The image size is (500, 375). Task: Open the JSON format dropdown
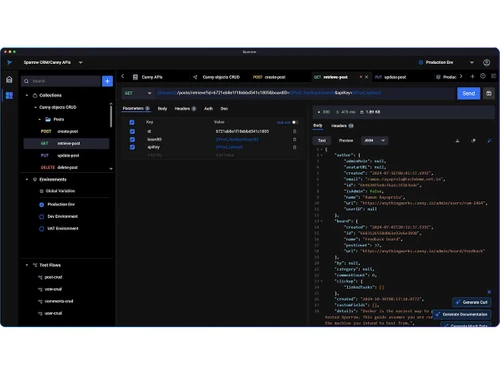375,141
